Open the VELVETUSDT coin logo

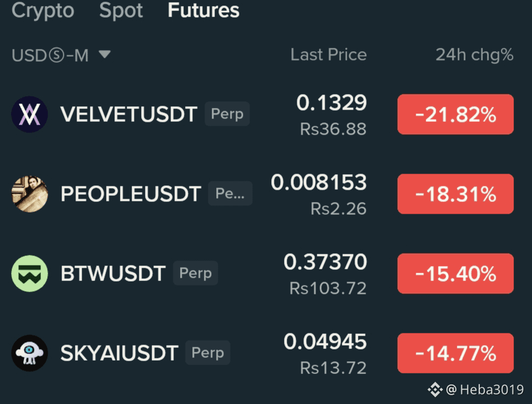click(x=29, y=115)
